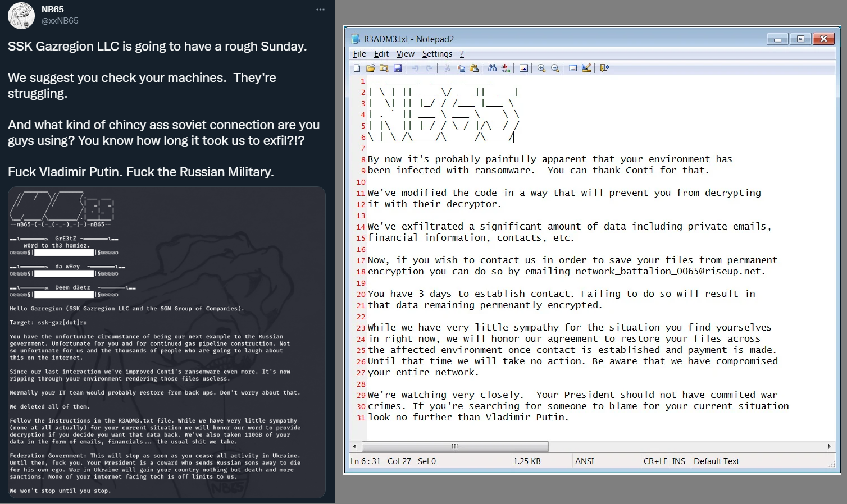Click the horizontal scrollbar right arrow
Screen dimensions: 847x504
tap(830, 446)
